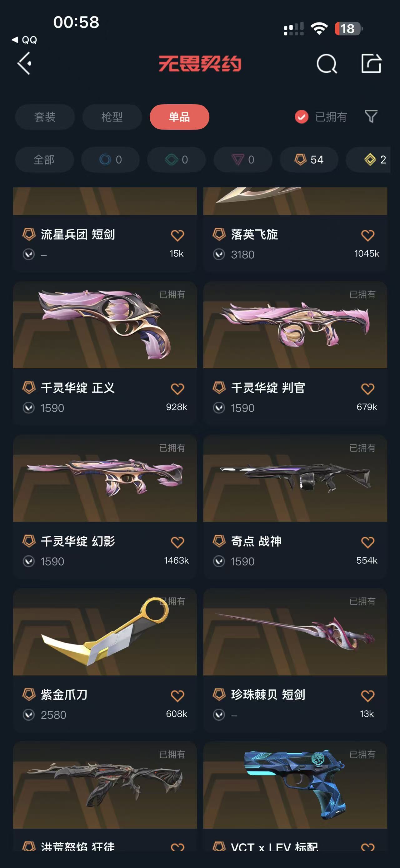Select the green diamond tier filter

176,159
